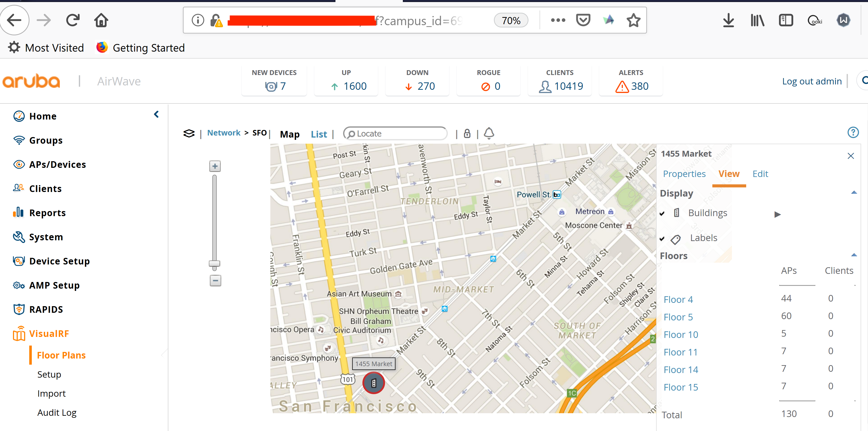The height and width of the screenshot is (431, 868).
Task: Log out admin
Action: [812, 81]
